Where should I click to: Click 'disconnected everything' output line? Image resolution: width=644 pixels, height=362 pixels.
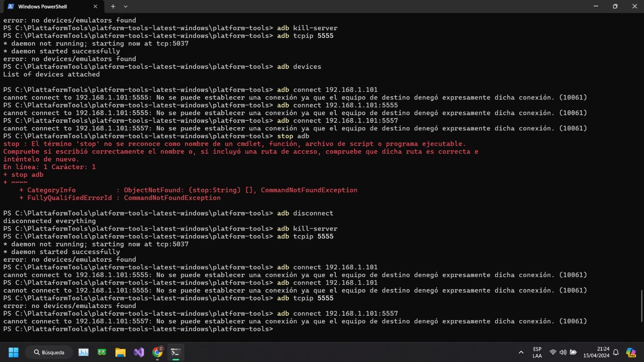pyautogui.click(x=50, y=221)
